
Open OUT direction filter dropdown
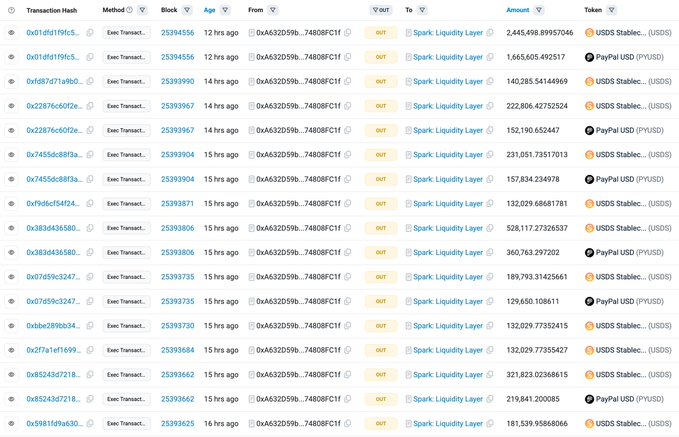click(381, 10)
